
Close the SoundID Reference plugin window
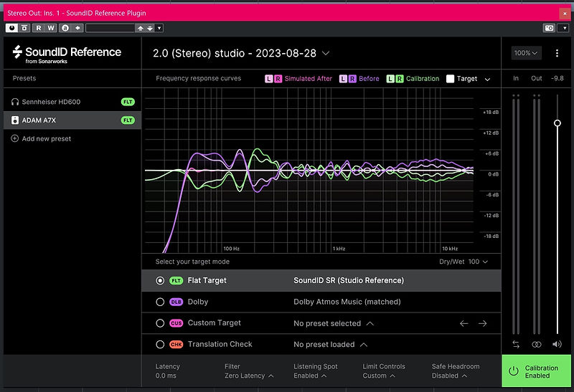(565, 13)
